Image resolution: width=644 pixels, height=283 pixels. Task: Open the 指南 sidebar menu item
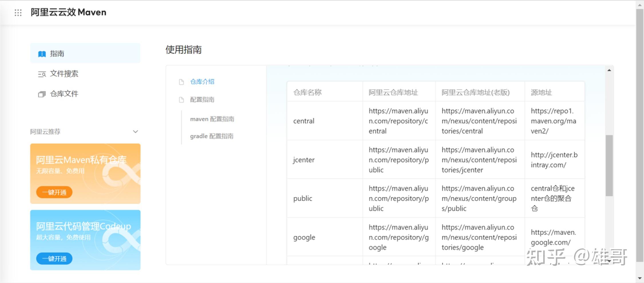pos(85,53)
